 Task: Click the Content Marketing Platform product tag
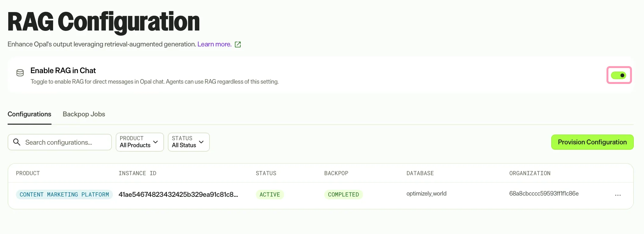64,195
